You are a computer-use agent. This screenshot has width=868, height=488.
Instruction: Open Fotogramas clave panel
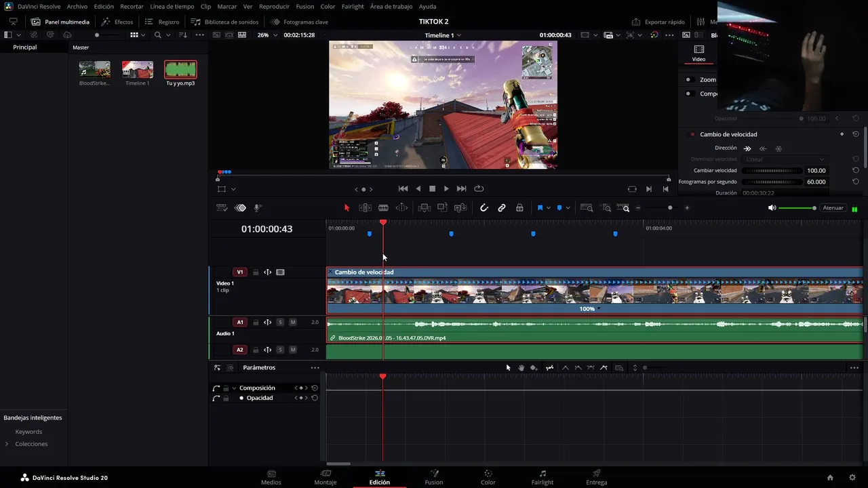click(x=300, y=22)
